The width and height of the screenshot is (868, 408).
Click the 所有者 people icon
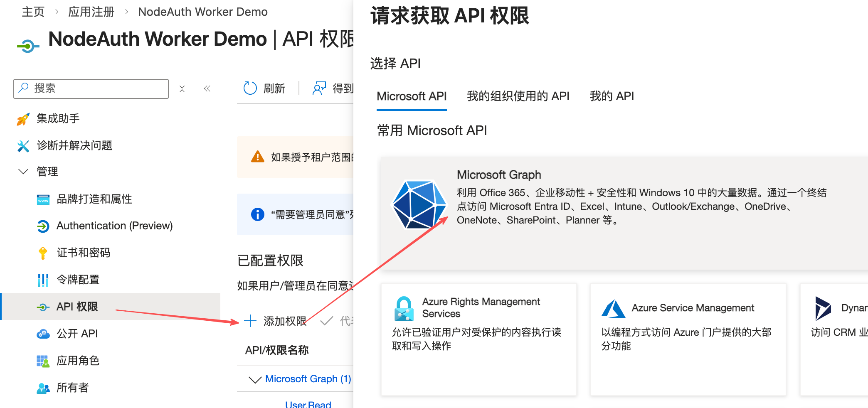(43, 388)
